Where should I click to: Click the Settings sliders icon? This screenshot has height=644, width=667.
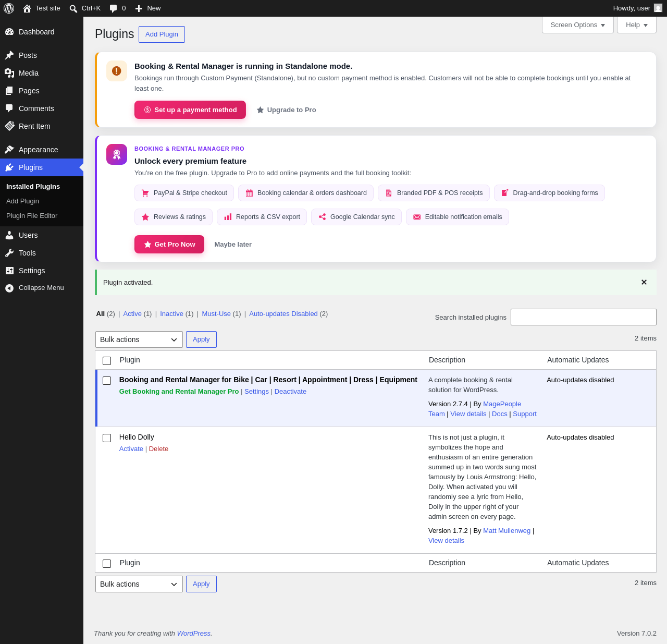[x=9, y=271]
